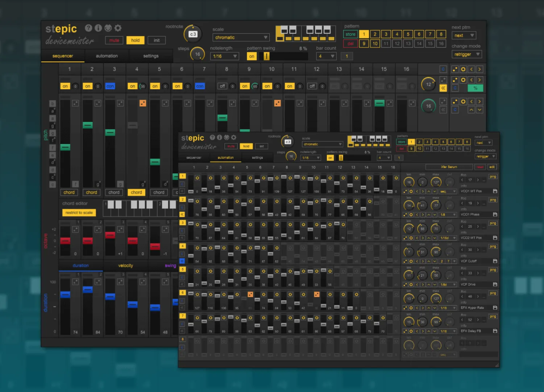Open the bar count dropdown in back window
Screen dimensions: 544x392
[x=326, y=56]
